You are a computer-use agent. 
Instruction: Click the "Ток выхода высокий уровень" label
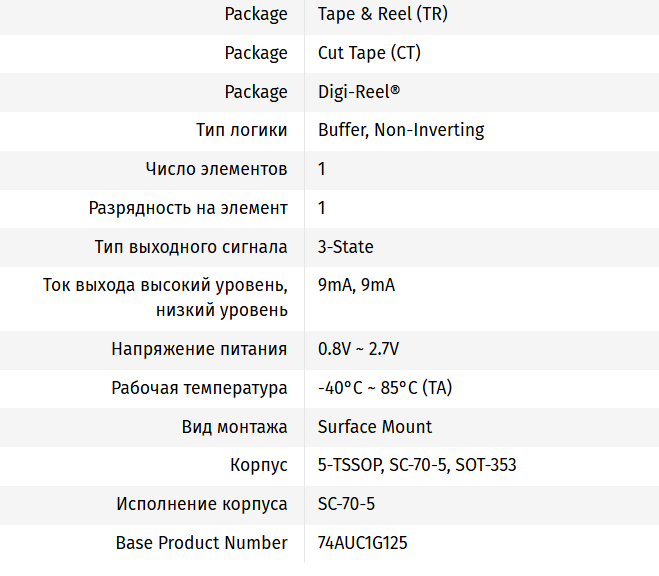[x=166, y=286]
